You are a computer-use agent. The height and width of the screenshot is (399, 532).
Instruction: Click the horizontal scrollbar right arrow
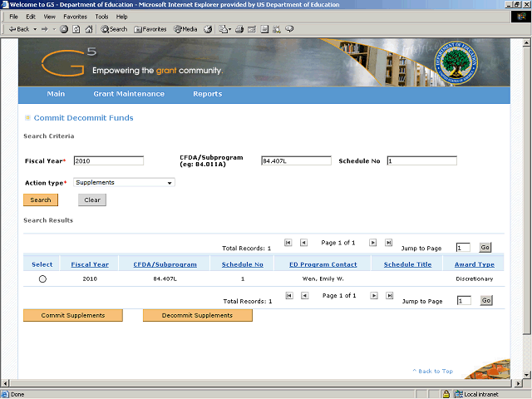point(518,383)
